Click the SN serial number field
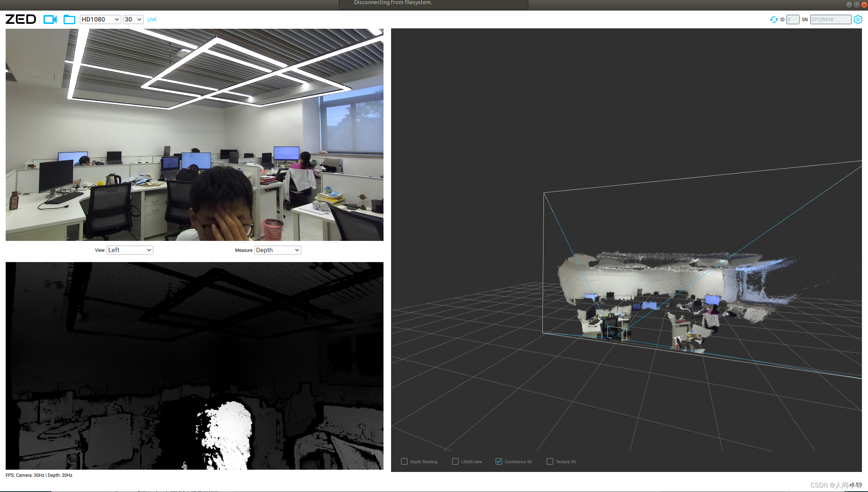 pyautogui.click(x=830, y=19)
